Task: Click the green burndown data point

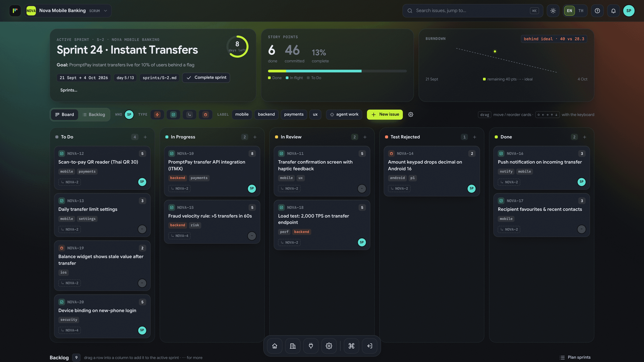Action: [x=495, y=51]
